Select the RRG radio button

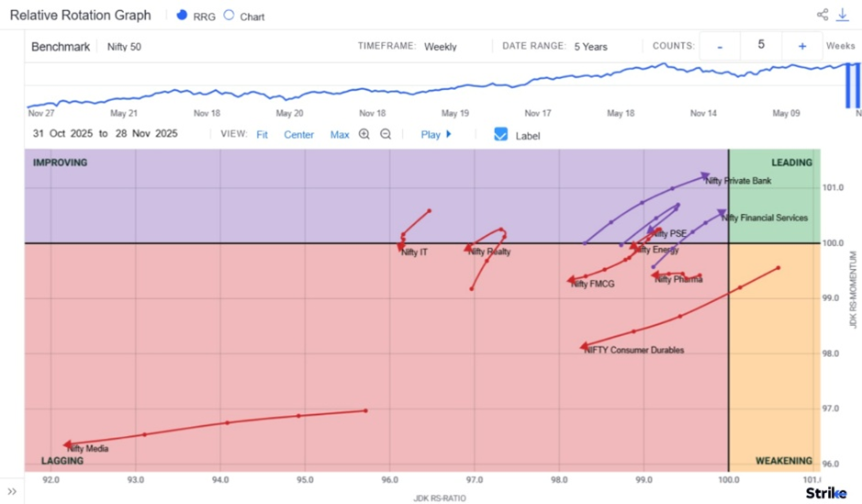pos(182,16)
